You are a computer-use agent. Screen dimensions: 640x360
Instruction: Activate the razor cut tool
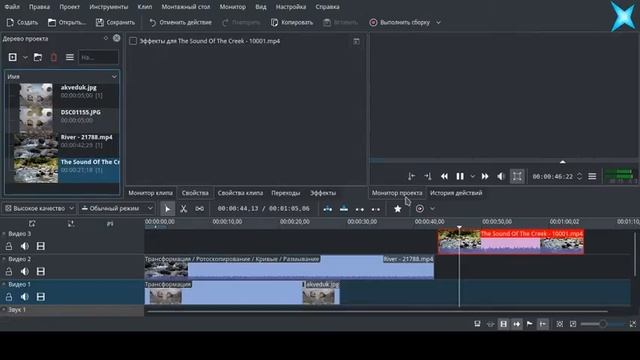click(184, 209)
